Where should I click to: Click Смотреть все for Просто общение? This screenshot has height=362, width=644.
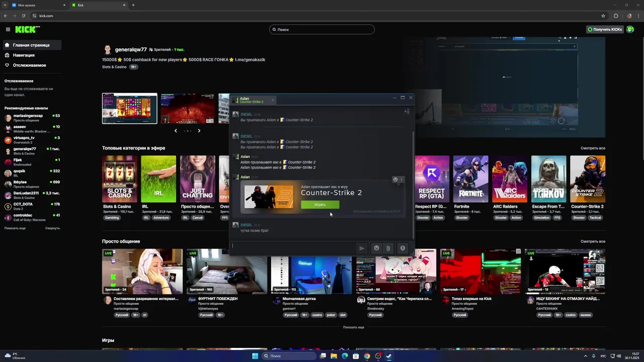click(593, 241)
